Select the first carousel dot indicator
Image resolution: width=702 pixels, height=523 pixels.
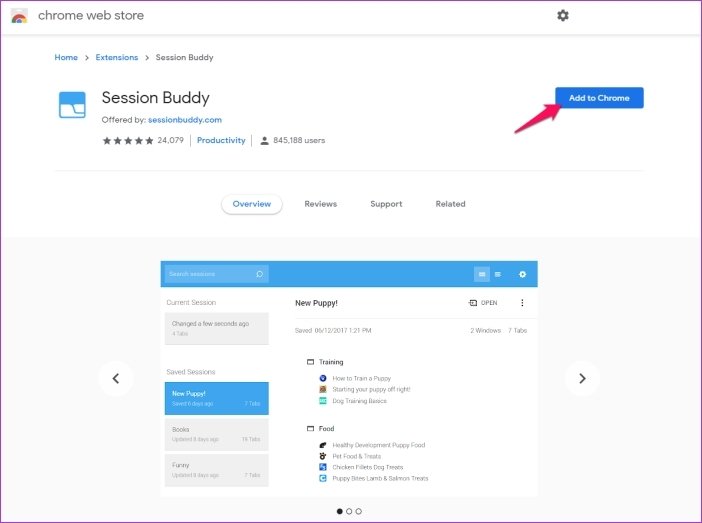339,511
